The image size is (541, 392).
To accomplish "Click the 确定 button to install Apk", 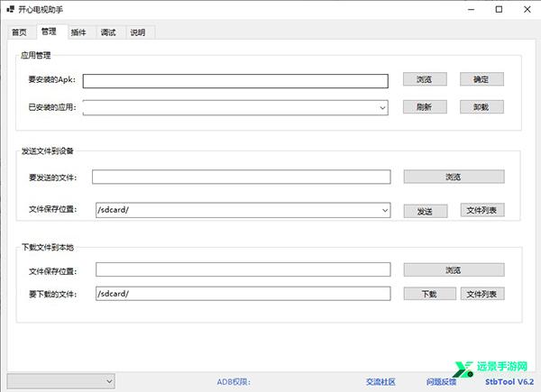I will pyautogui.click(x=481, y=79).
